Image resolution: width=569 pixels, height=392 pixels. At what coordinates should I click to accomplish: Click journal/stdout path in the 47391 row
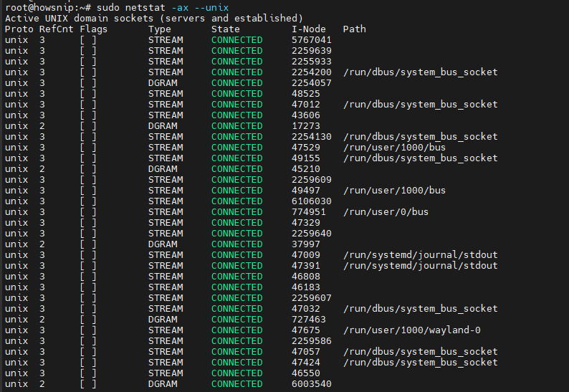(x=420, y=266)
